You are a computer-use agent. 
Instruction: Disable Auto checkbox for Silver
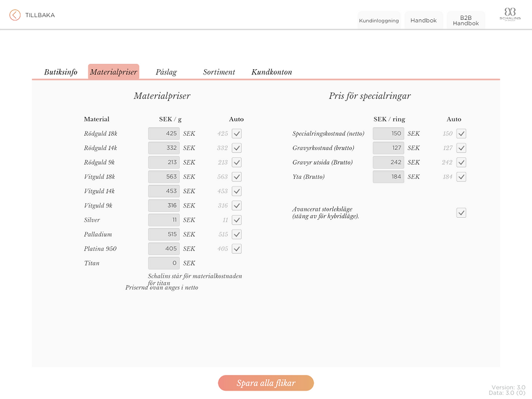237,220
